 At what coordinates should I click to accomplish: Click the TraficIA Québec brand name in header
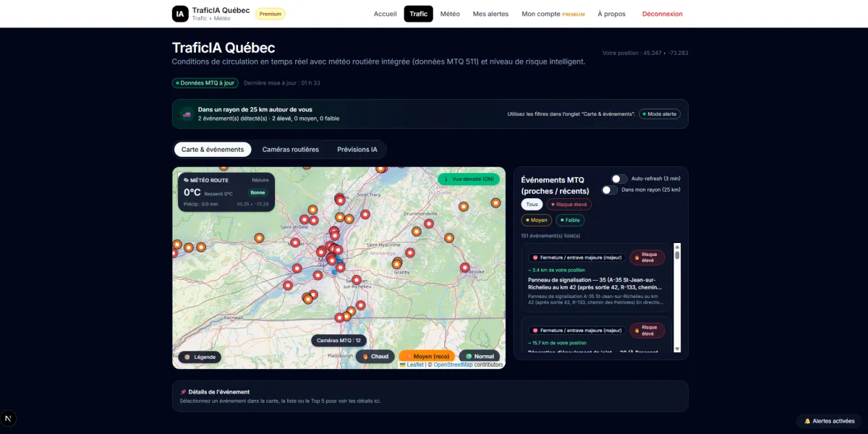point(221,10)
